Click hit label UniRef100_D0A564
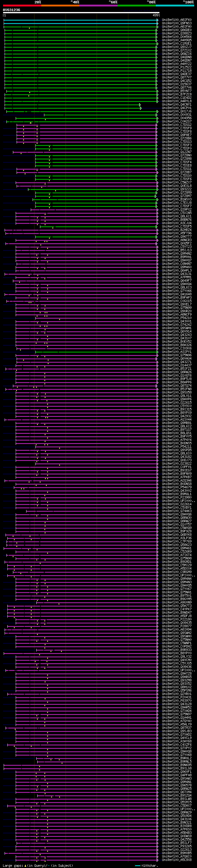This screenshot has height=868, width=197. click(x=176, y=37)
